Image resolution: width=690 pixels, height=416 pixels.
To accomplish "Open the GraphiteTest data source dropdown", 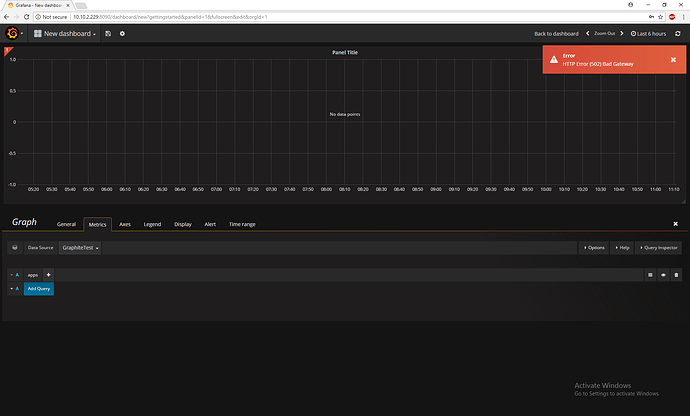I will (80, 248).
